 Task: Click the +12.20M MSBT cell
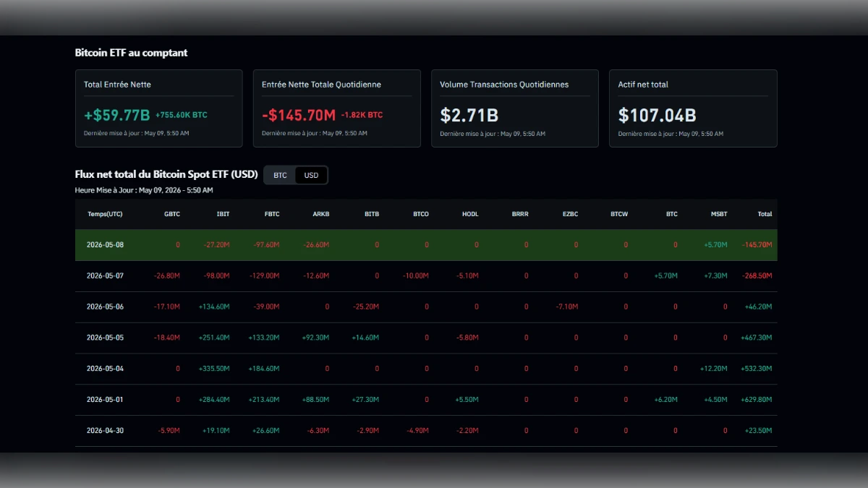tap(714, 369)
